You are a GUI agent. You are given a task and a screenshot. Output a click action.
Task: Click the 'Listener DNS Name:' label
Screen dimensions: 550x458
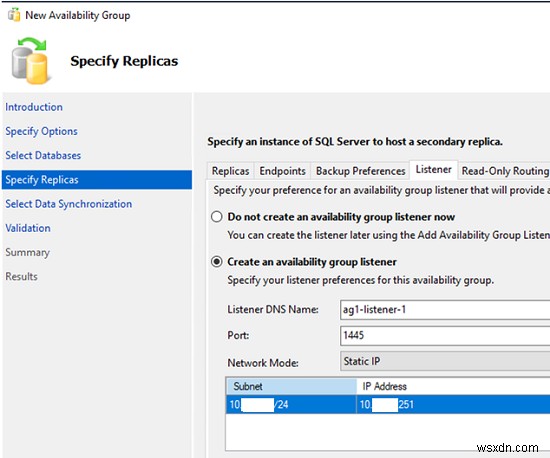pos(273,309)
